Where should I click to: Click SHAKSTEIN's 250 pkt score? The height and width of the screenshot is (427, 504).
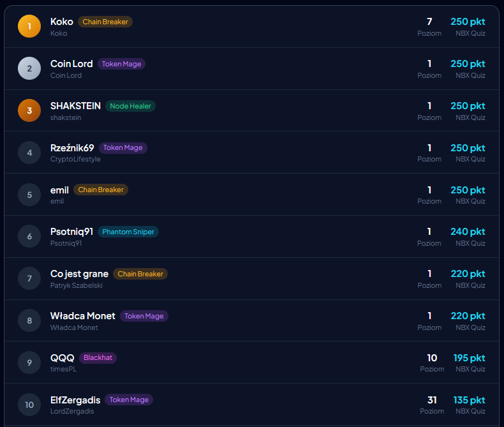point(468,106)
